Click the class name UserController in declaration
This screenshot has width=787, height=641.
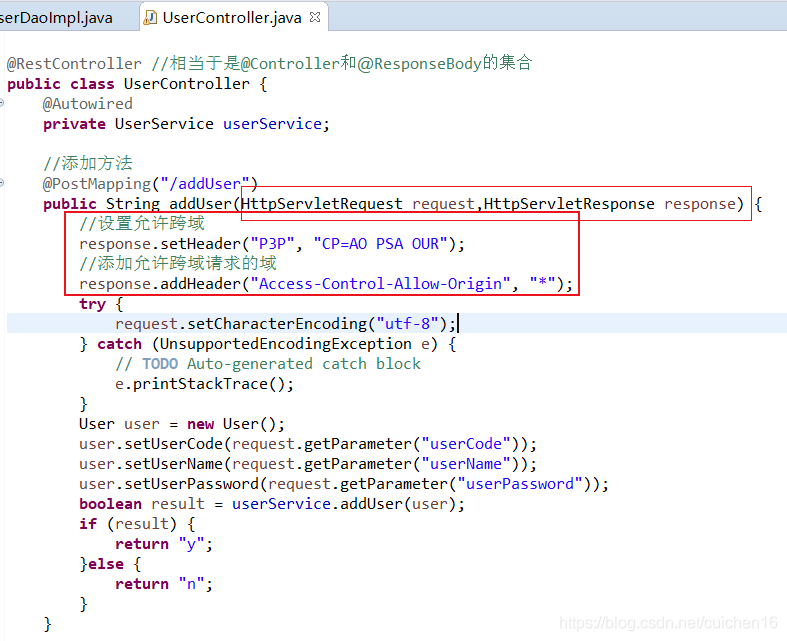(x=186, y=84)
